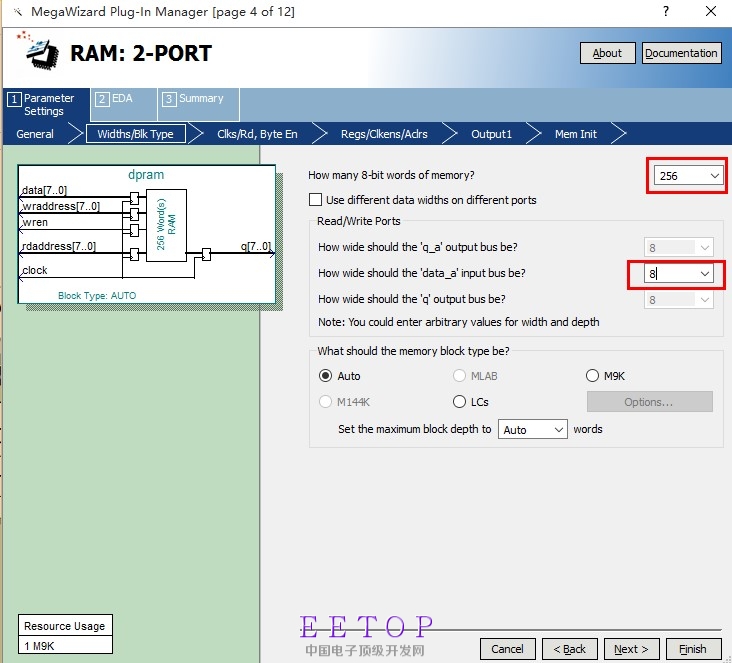Image resolution: width=732 pixels, height=663 pixels.
Task: Click the wizard wand icon in title bar
Action: (x=17, y=12)
